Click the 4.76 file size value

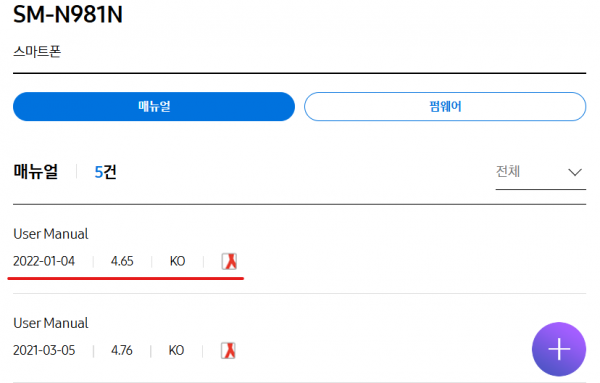click(x=122, y=350)
